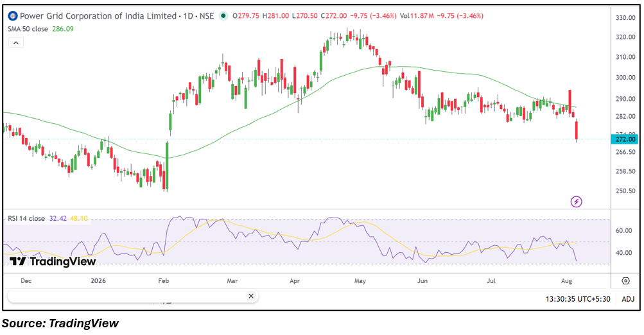The image size is (644, 335).
Task: Click the RSI 40.00 axis label
Action: (624, 253)
